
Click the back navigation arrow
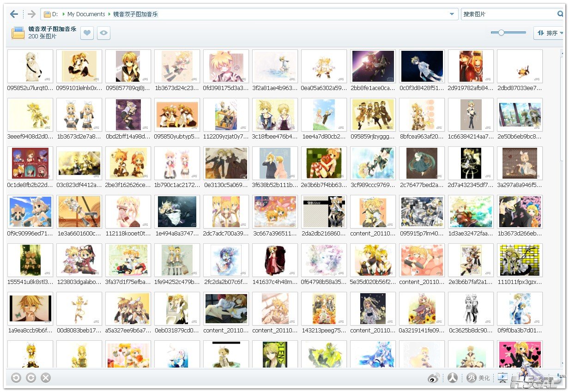14,14
